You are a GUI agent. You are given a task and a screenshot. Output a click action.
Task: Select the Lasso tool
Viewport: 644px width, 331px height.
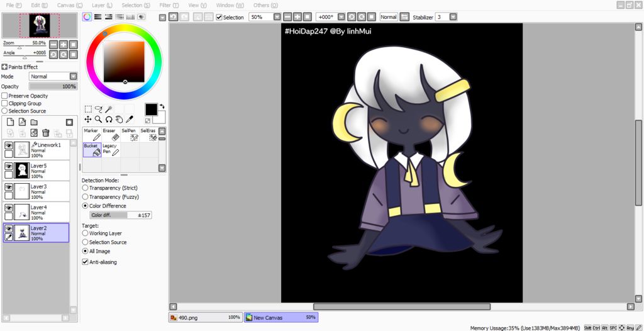[x=98, y=109]
